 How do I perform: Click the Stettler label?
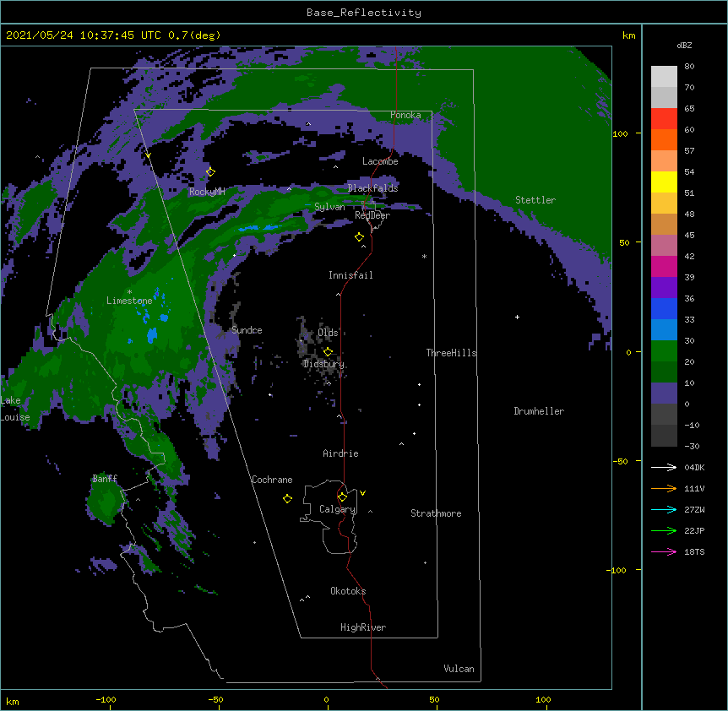point(535,200)
